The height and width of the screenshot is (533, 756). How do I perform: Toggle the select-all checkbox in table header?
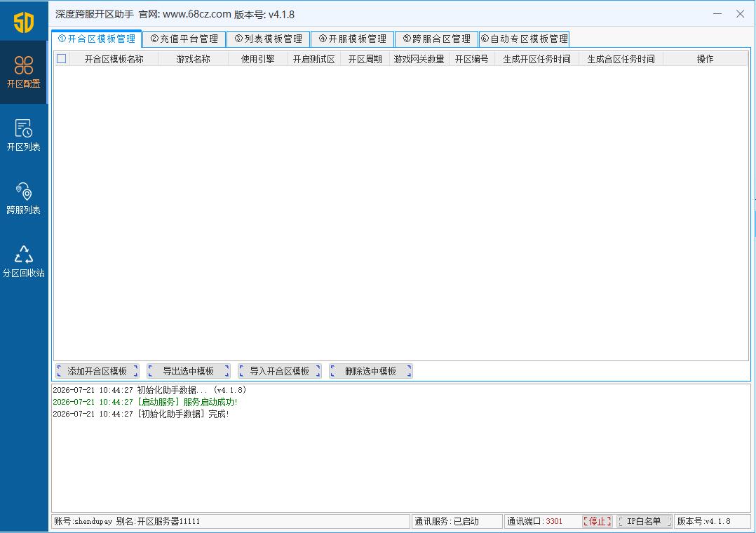pyautogui.click(x=62, y=59)
